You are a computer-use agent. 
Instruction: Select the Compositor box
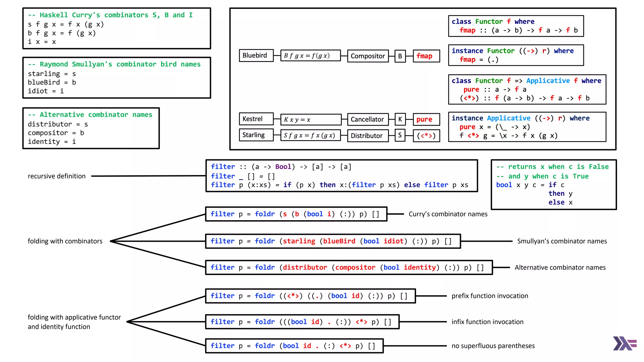(x=368, y=56)
